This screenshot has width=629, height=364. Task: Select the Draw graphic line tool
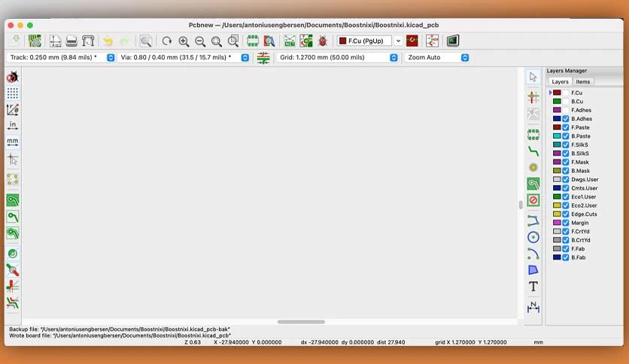(533, 220)
